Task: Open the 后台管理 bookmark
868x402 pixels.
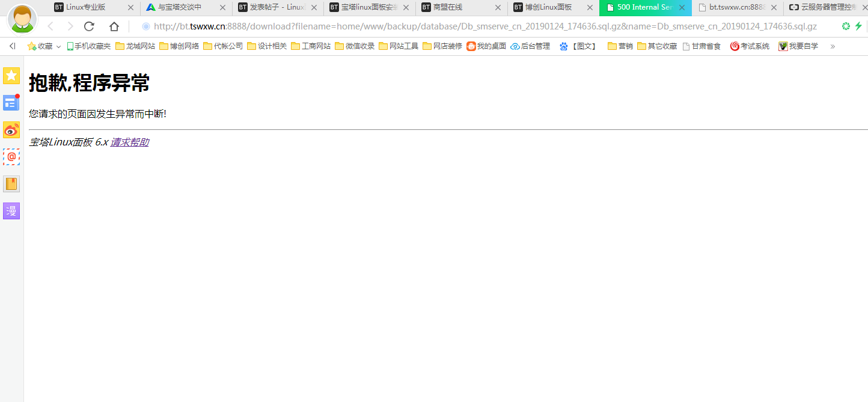Action: click(530, 46)
